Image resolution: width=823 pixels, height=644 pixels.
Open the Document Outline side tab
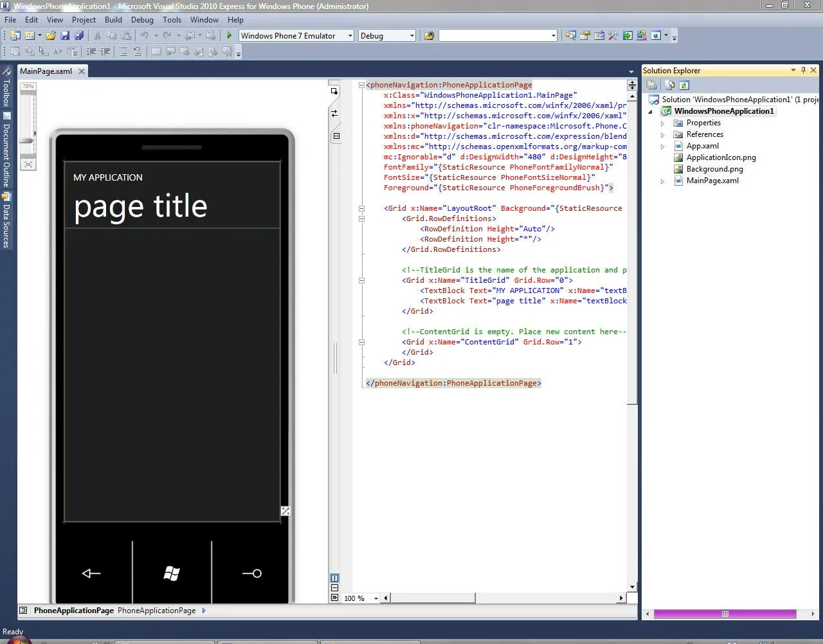click(x=6, y=150)
